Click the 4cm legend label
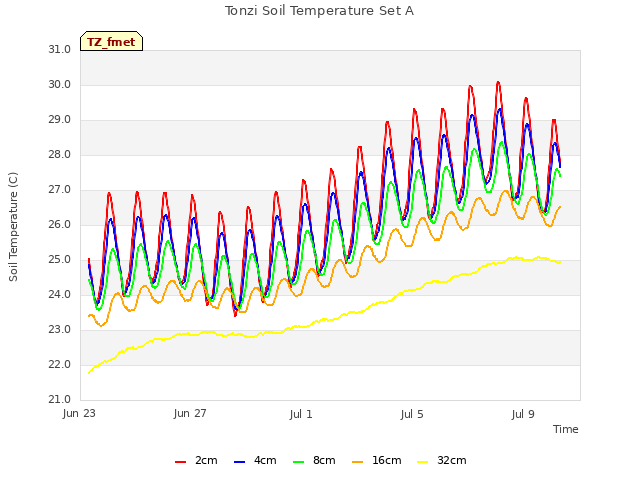The height and width of the screenshot is (480, 640). [x=265, y=460]
